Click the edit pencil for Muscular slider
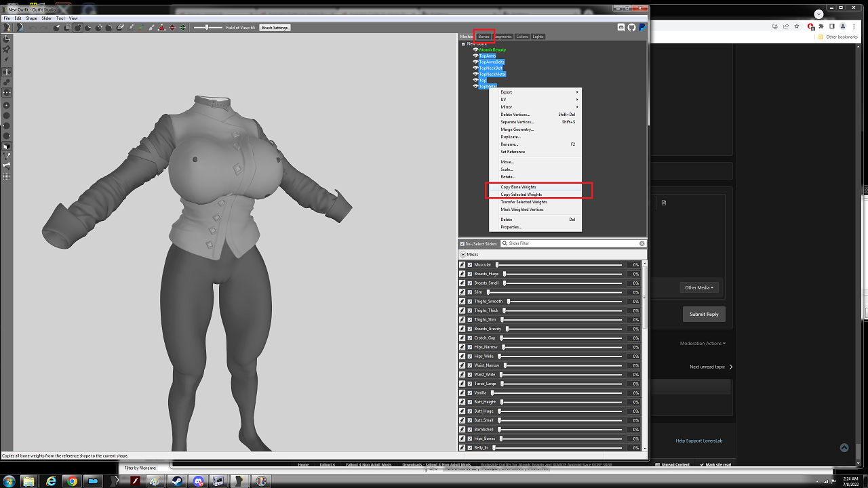Image resolution: width=868 pixels, height=488 pixels. pyautogui.click(x=462, y=264)
